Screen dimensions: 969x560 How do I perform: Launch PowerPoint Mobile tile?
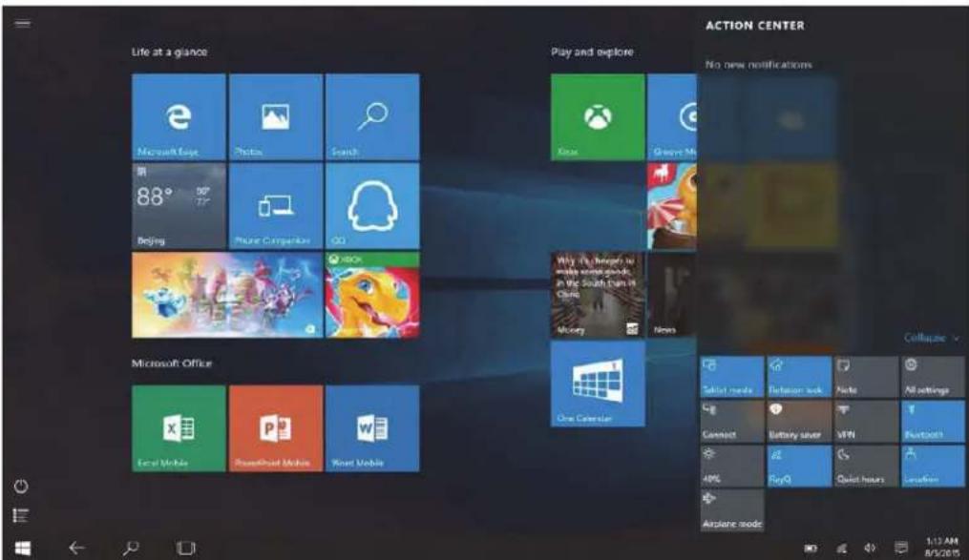click(x=276, y=428)
